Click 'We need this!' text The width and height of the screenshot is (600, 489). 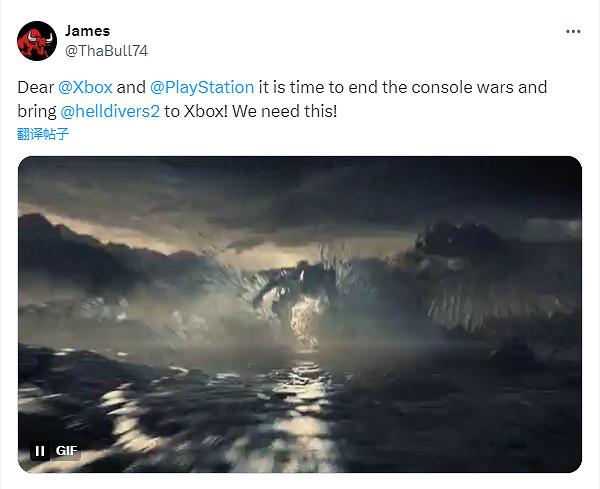click(x=284, y=111)
